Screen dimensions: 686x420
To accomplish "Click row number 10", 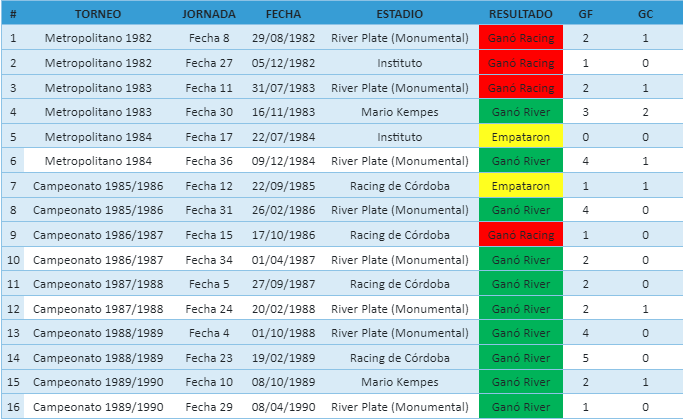I will click(13, 260).
